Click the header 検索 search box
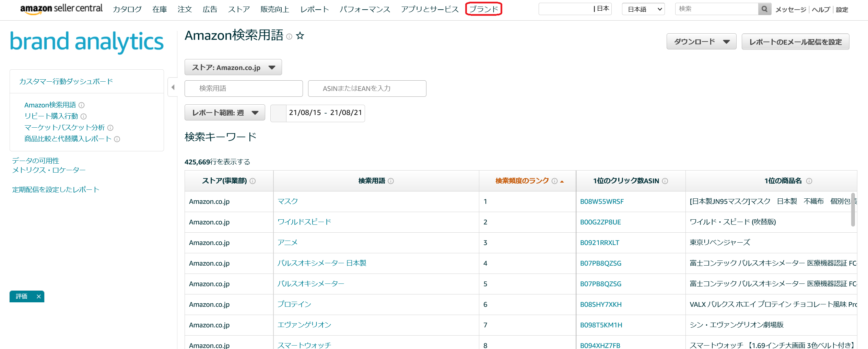 point(717,9)
